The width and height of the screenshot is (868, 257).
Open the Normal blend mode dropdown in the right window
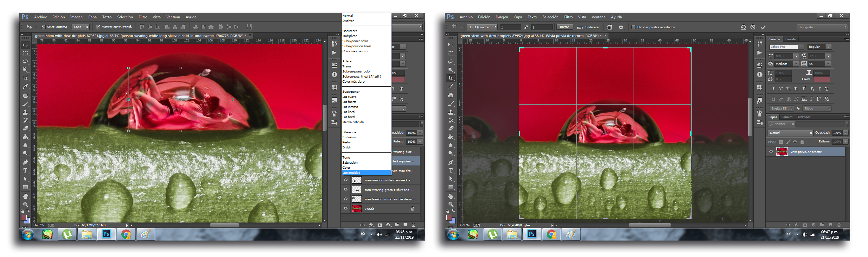coord(790,133)
